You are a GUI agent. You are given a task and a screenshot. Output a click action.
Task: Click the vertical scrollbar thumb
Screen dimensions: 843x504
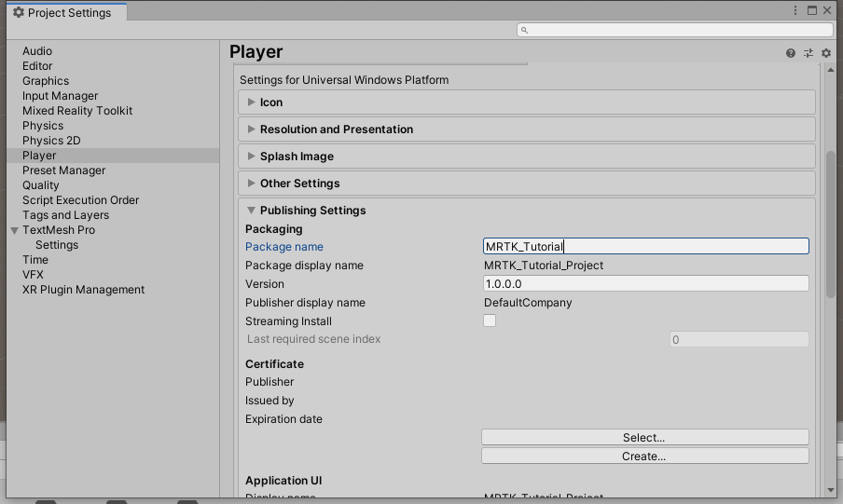point(831,225)
